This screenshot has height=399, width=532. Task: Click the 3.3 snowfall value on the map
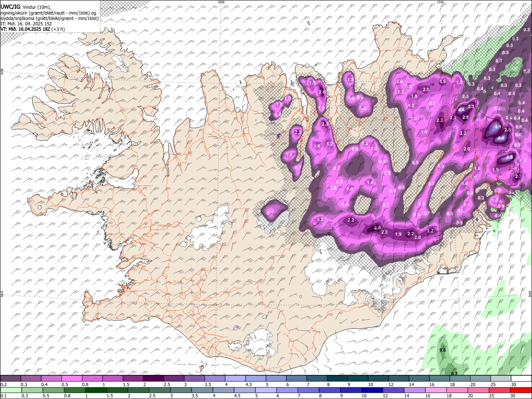tap(471, 107)
